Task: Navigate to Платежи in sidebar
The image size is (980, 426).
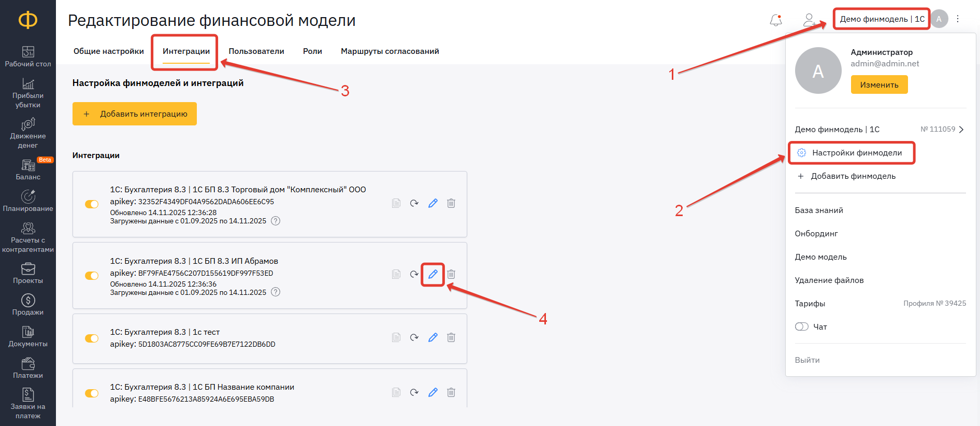Action: [28, 368]
